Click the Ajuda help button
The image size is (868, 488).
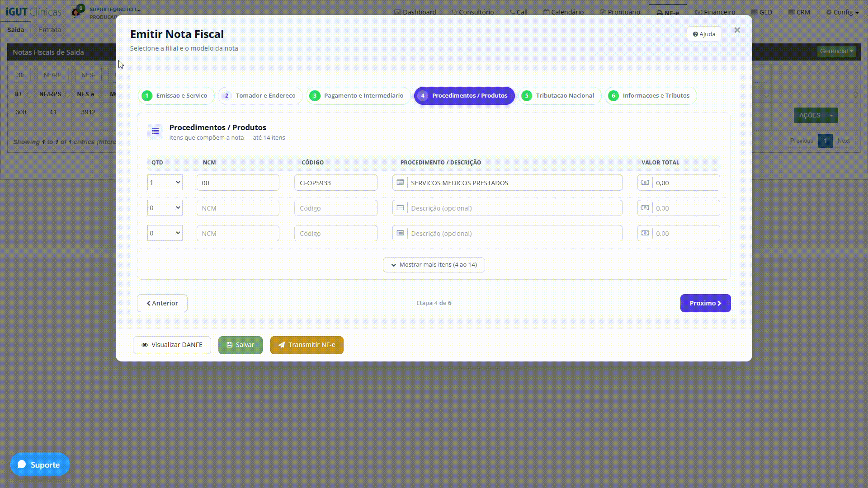704,34
